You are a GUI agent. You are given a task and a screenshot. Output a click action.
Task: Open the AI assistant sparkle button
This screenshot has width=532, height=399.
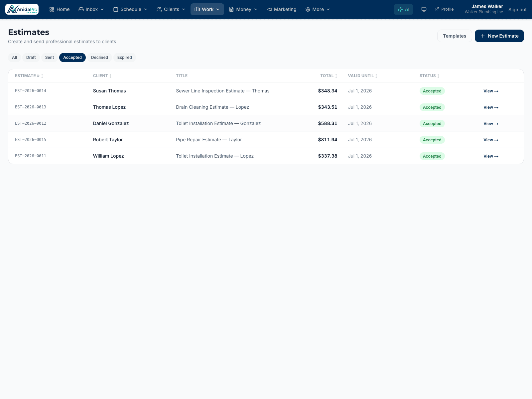point(403,9)
